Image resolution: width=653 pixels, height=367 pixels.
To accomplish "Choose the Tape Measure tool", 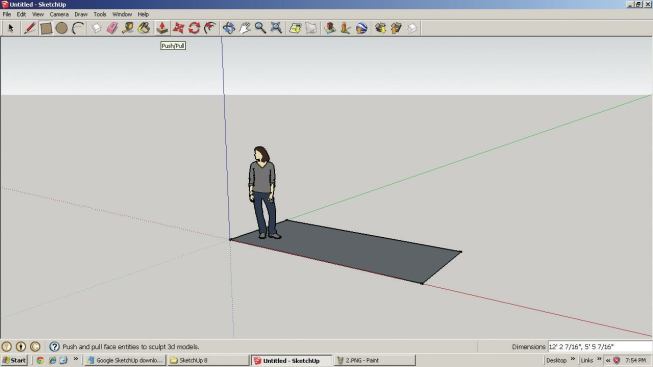I will coord(128,28).
